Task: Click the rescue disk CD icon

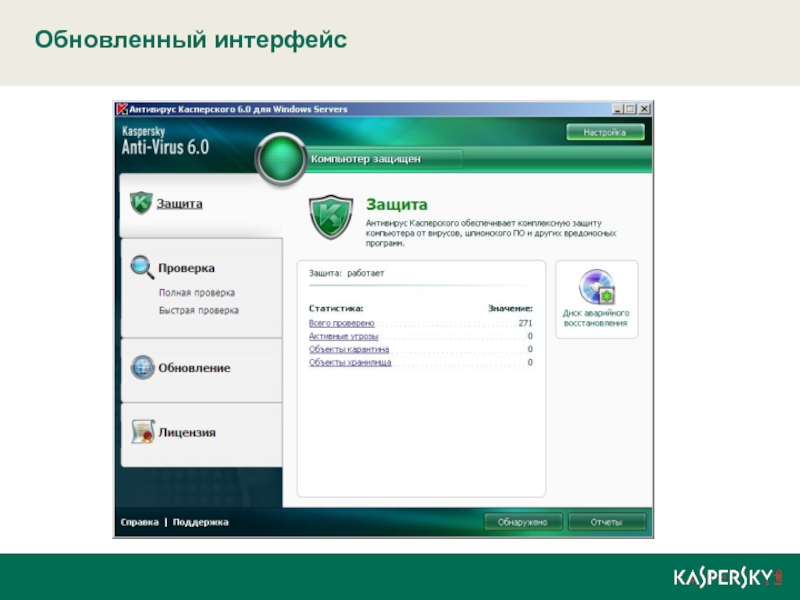Action: coord(596,287)
